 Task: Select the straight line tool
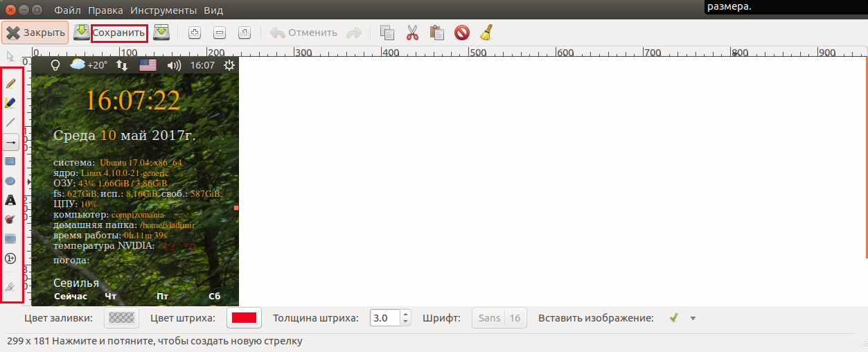[10, 122]
